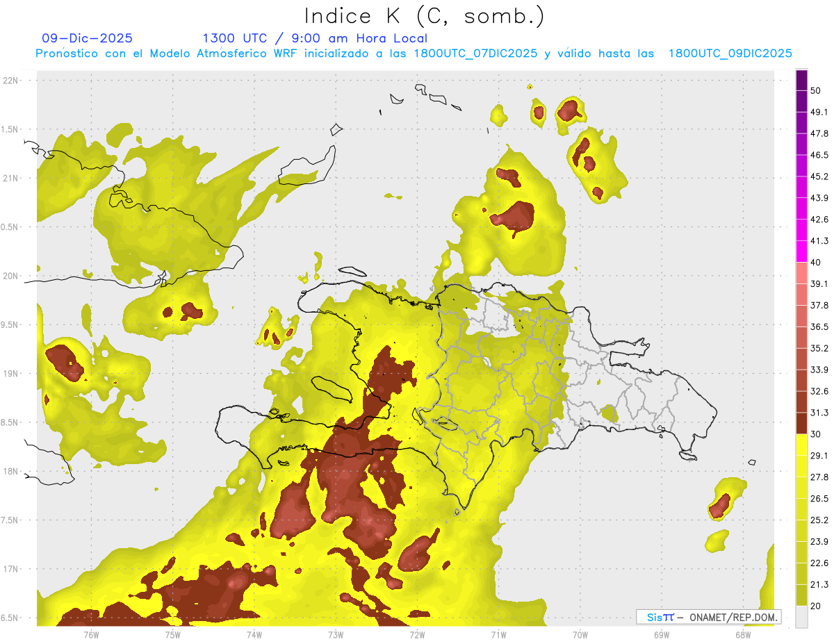Click the "9.5N" latitude label
The width and height of the screenshot is (834, 644).
pos(10,324)
